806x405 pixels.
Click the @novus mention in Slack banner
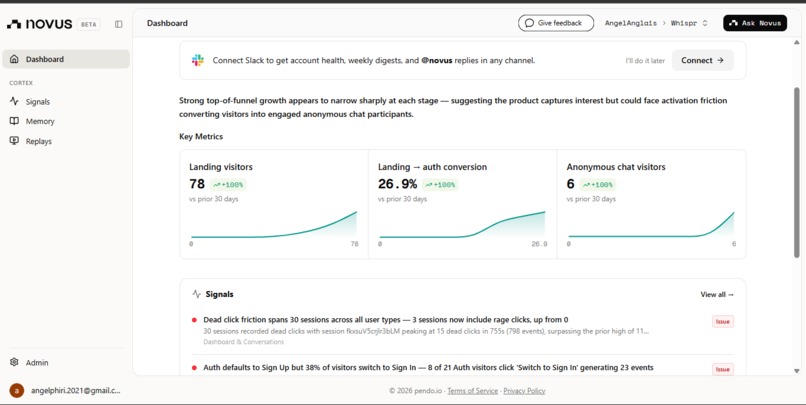click(436, 61)
